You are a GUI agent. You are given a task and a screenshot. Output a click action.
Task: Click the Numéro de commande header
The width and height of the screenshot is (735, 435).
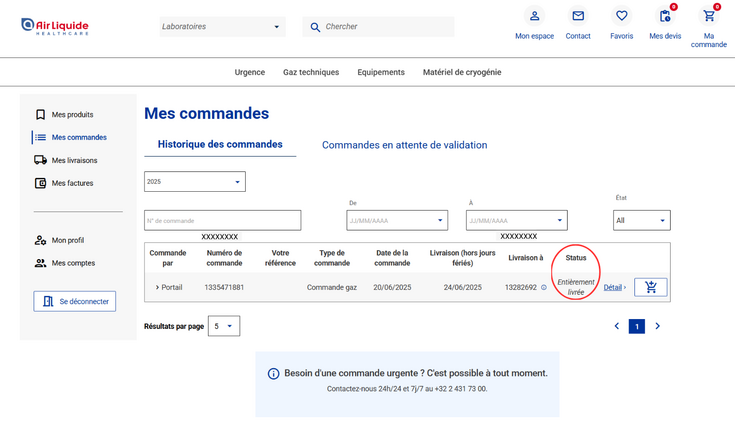pos(224,258)
